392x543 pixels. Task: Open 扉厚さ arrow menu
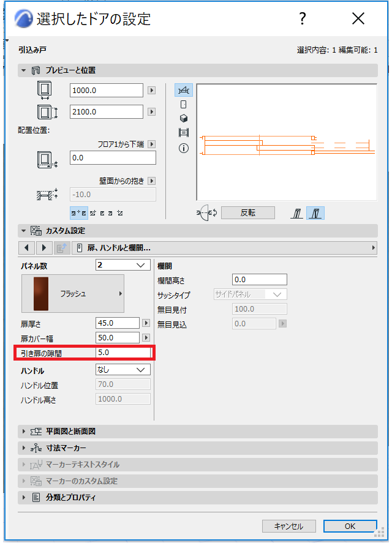click(146, 323)
